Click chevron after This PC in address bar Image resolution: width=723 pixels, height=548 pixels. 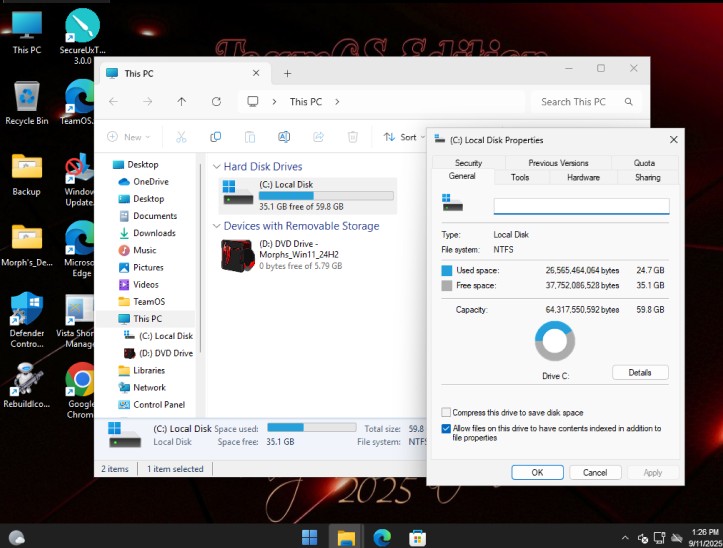(337, 102)
